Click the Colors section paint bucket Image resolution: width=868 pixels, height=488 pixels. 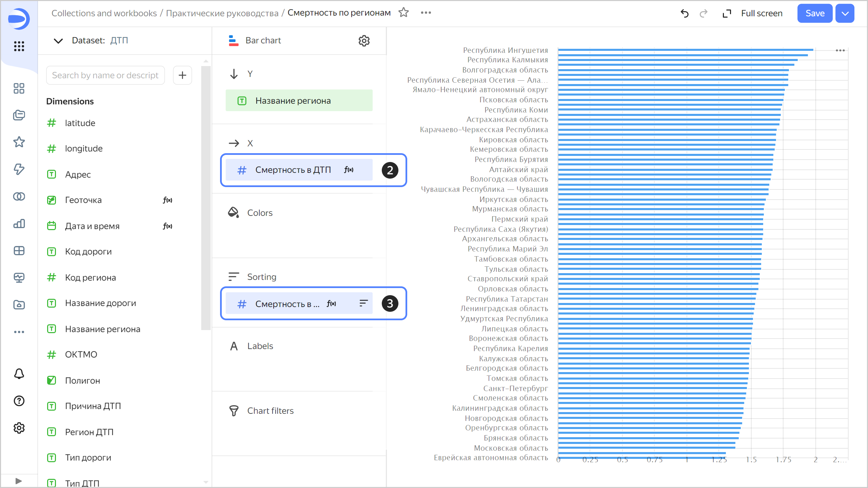[x=233, y=212]
